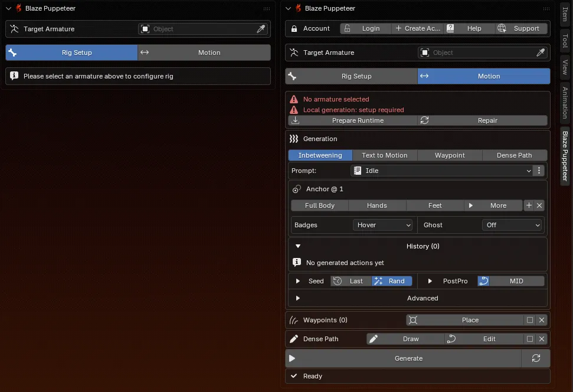The height and width of the screenshot is (392, 573).
Task: Open the Ghost Off dropdown
Action: pyautogui.click(x=512, y=225)
